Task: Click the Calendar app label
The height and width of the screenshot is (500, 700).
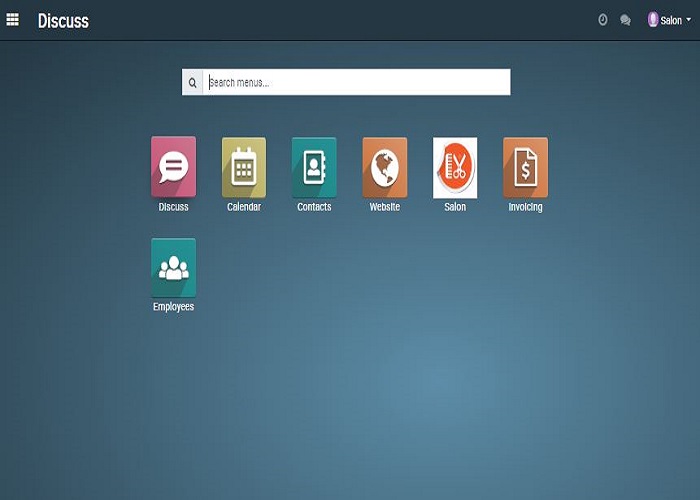Action: (244, 207)
